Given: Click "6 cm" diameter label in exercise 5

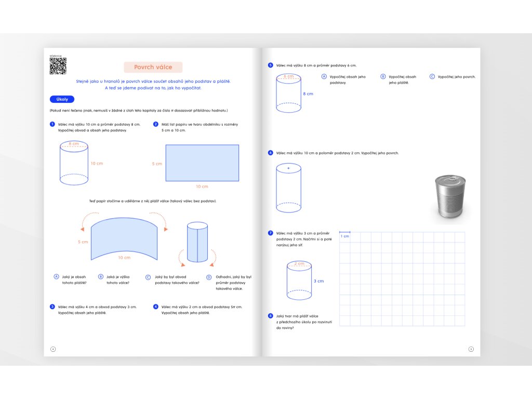Looking at the screenshot, I should tap(289, 76).
